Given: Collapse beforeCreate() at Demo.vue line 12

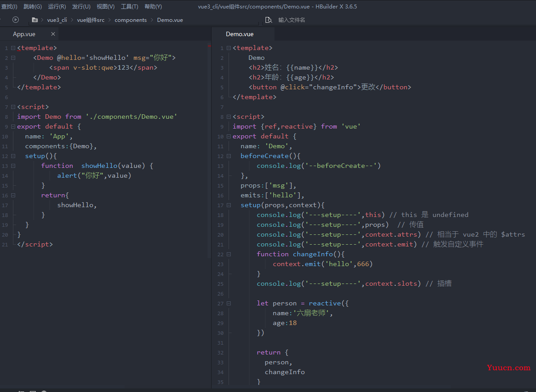Looking at the screenshot, I should (229, 156).
